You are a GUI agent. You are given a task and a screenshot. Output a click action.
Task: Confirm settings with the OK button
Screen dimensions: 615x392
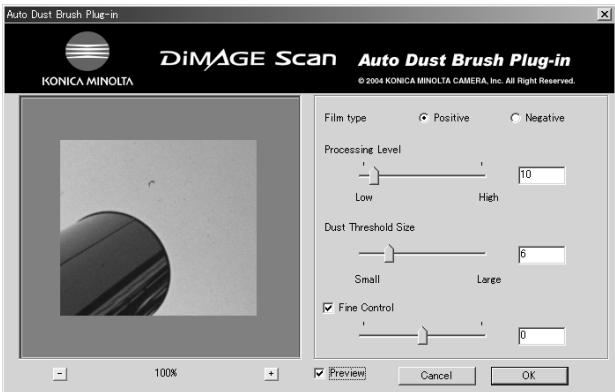pyautogui.click(x=529, y=376)
